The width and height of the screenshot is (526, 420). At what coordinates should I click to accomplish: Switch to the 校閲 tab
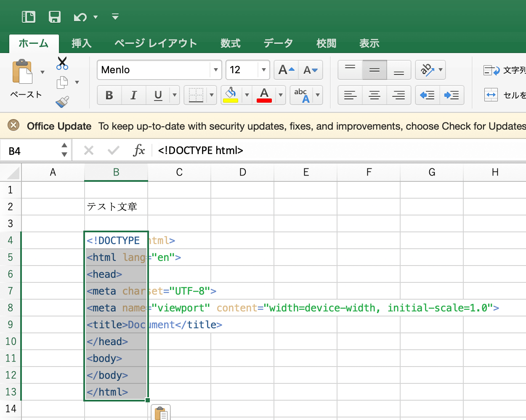click(x=327, y=43)
